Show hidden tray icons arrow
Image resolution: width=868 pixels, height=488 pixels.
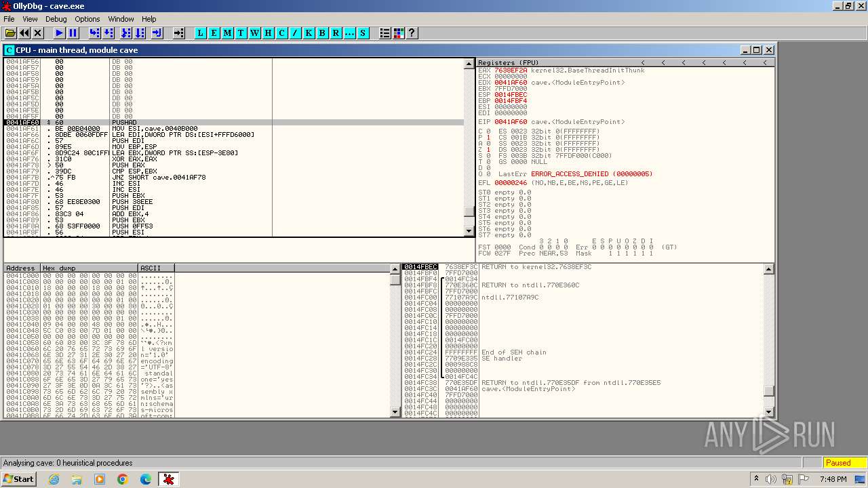[x=756, y=479]
